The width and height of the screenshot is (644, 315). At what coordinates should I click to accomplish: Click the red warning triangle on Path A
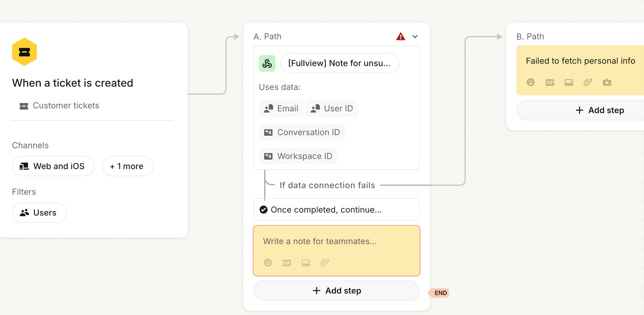[x=400, y=37]
